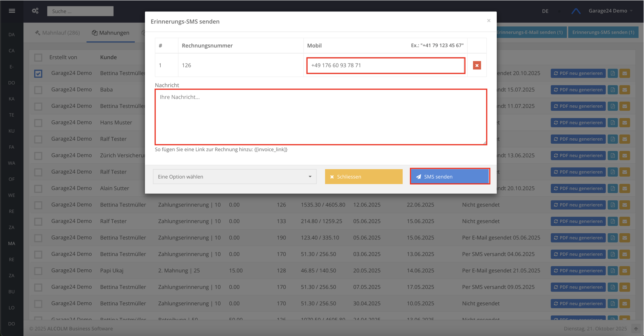Open the 'Eine Option wählen' dropdown

click(234, 177)
